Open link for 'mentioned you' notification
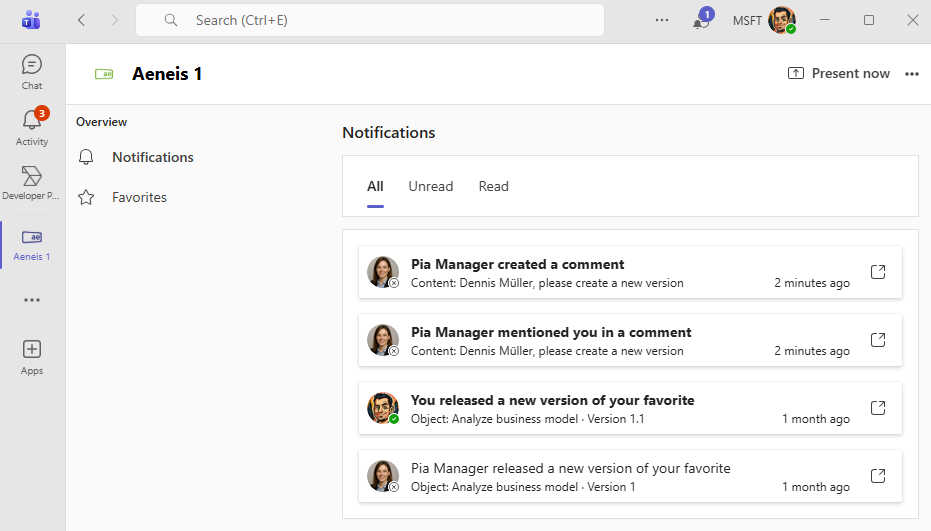Image resolution: width=931 pixels, height=531 pixels. point(878,340)
